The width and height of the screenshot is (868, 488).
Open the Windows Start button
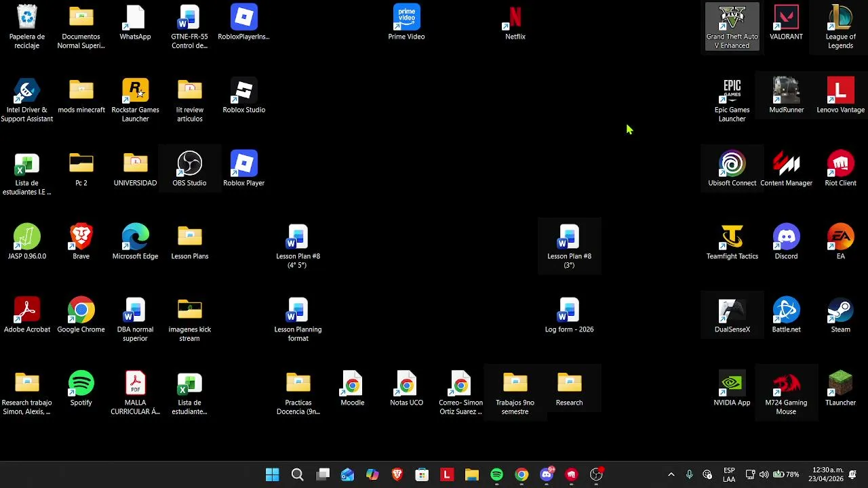click(272, 474)
